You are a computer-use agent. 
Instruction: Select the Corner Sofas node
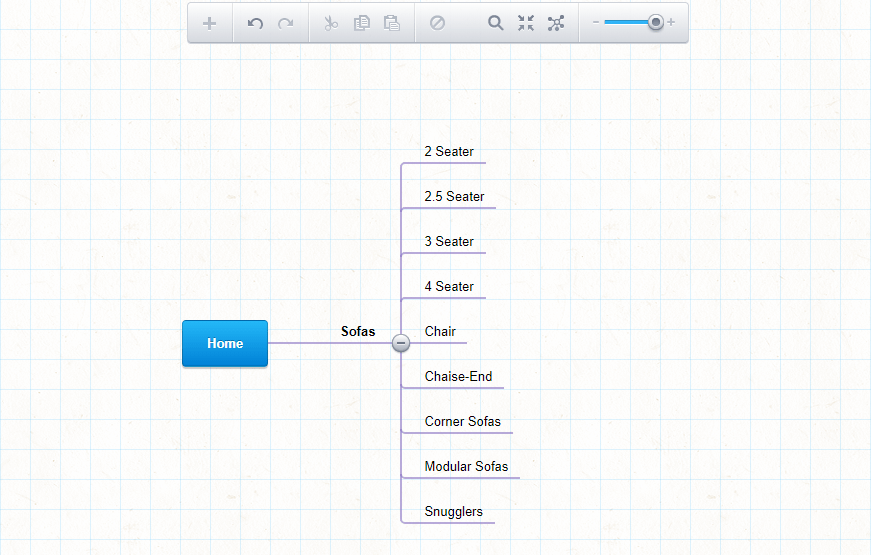463,422
